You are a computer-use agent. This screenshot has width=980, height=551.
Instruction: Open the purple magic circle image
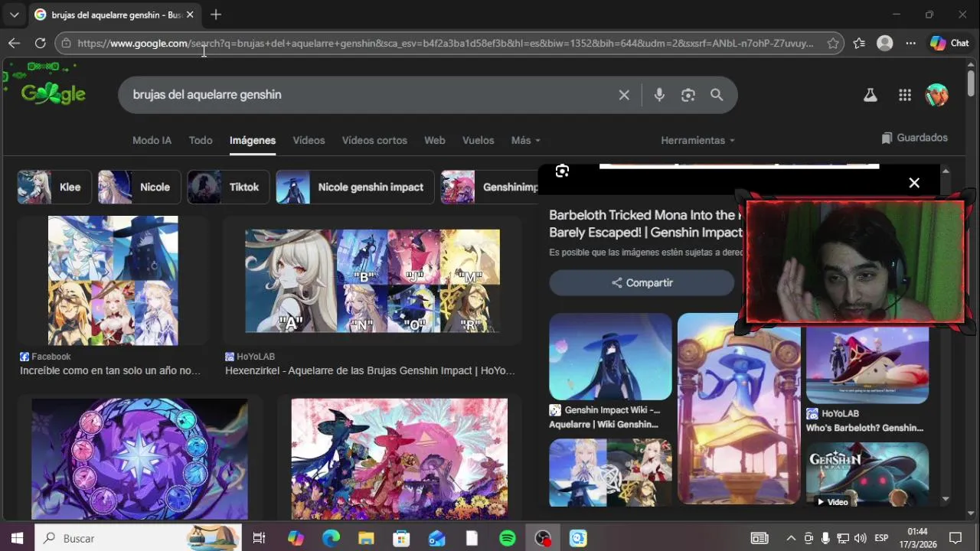pos(139,458)
